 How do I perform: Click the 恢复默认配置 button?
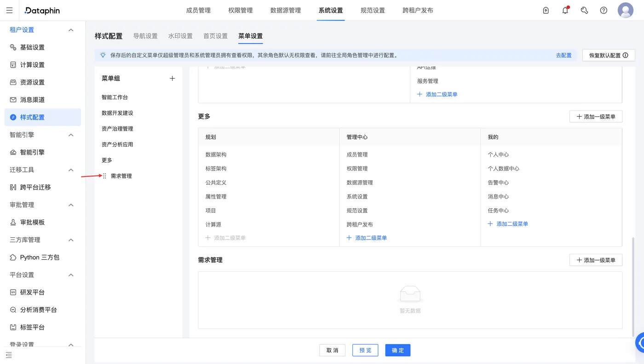click(609, 55)
